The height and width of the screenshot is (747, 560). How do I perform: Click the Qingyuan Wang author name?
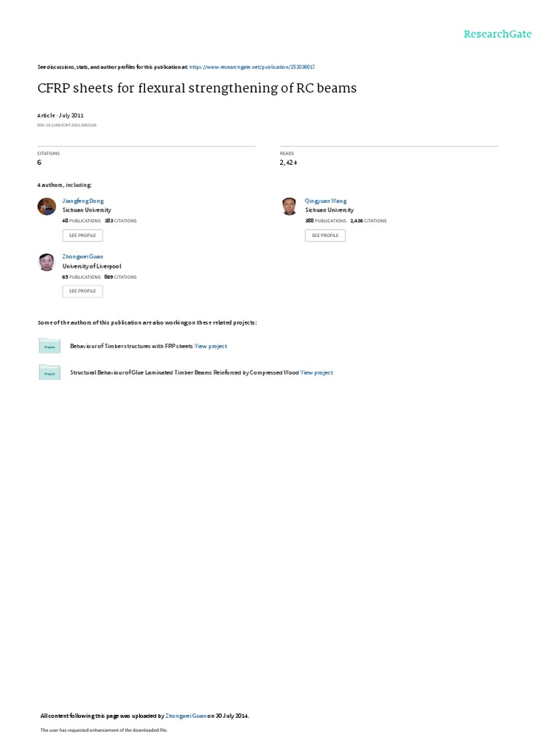(326, 201)
